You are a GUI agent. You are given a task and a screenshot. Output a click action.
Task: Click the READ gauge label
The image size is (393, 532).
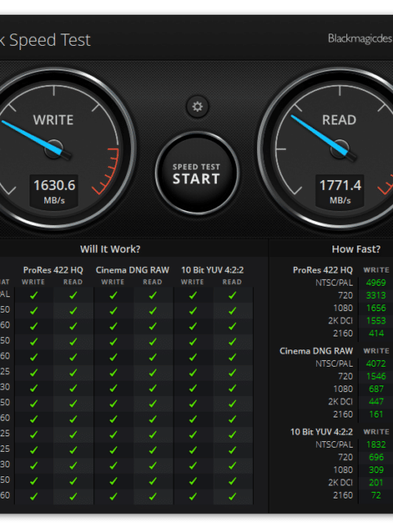point(339,119)
